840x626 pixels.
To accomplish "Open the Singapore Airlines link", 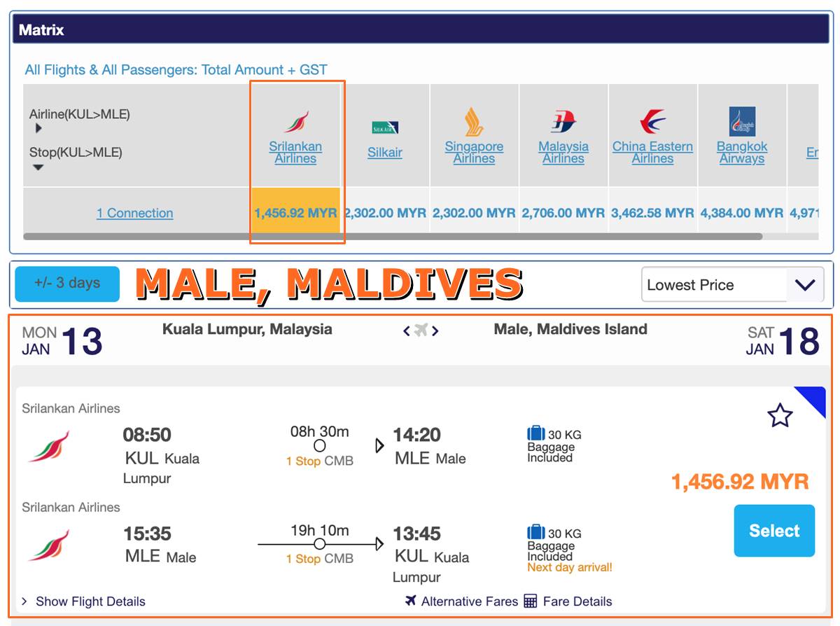I will pos(474,153).
